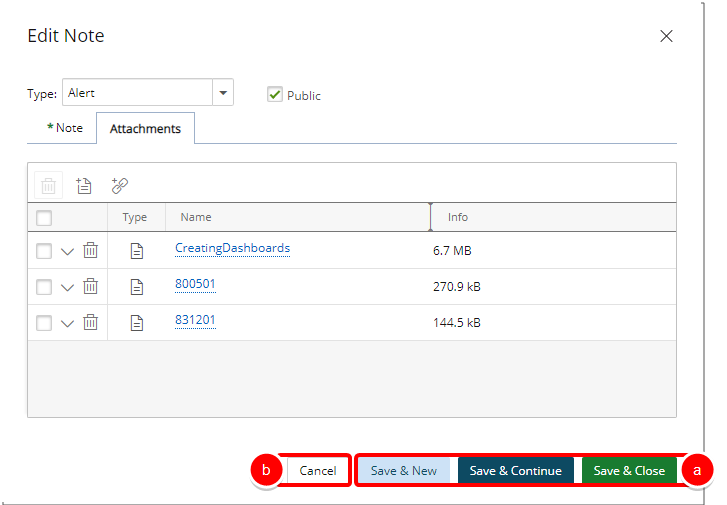Click the Cancel button
This screenshot has height=505, width=727.
pos(318,471)
